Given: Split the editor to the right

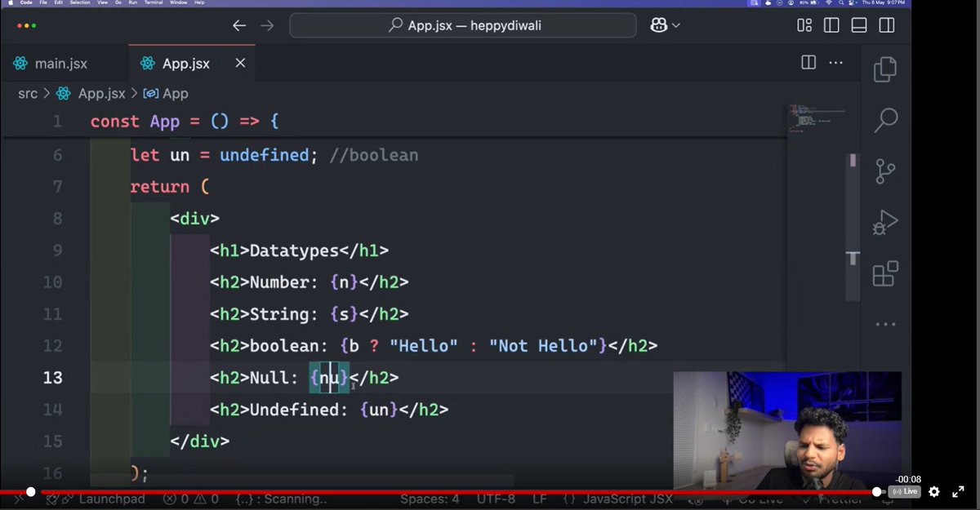Looking at the screenshot, I should pyautogui.click(x=808, y=62).
